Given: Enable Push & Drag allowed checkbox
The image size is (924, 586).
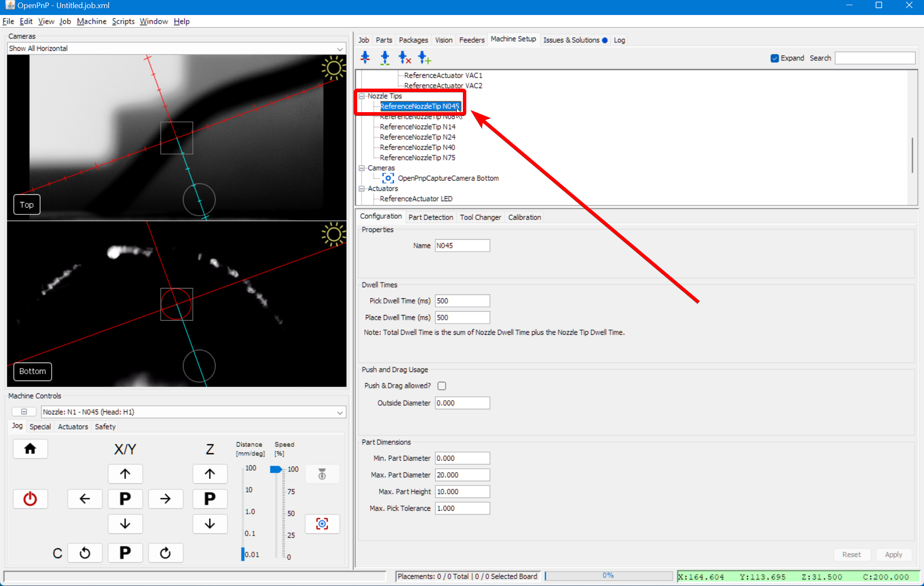Looking at the screenshot, I should (x=442, y=386).
